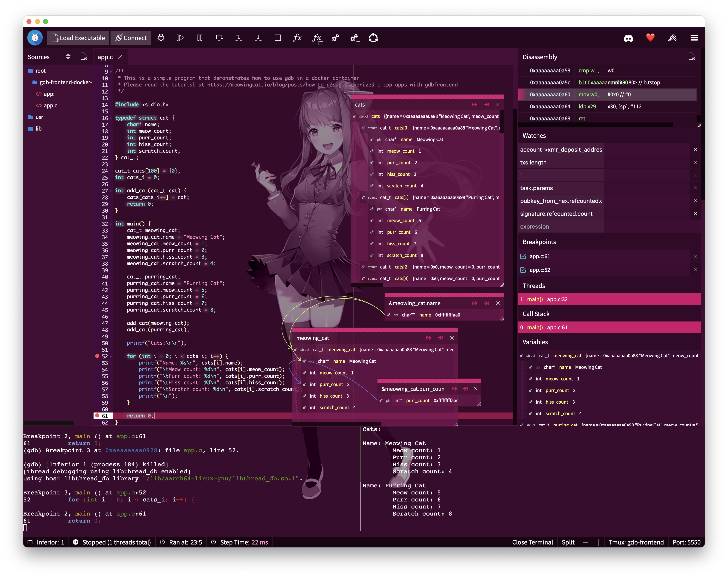728x578 pixels.
Task: Open the evaluate expression fx icon
Action: coord(297,37)
